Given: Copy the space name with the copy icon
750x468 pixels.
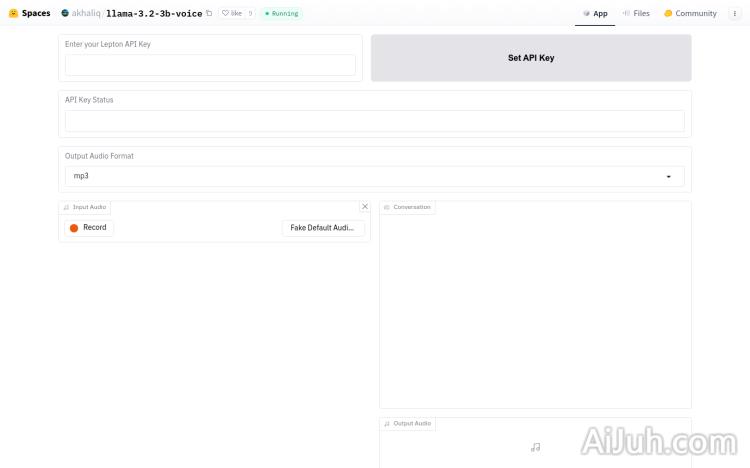Looking at the screenshot, I should pyautogui.click(x=209, y=13).
